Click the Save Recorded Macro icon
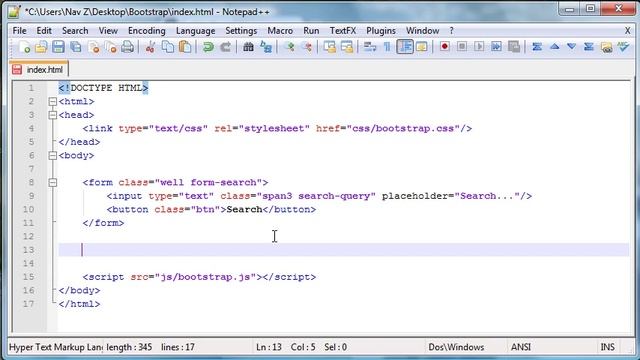This screenshot has width=640, height=360. (x=514, y=47)
